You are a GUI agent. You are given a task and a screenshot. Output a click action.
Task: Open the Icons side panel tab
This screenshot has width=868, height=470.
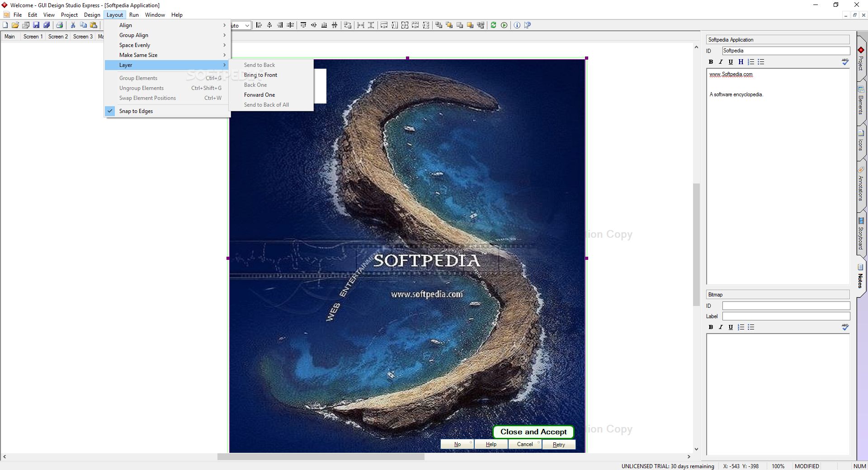[861, 141]
